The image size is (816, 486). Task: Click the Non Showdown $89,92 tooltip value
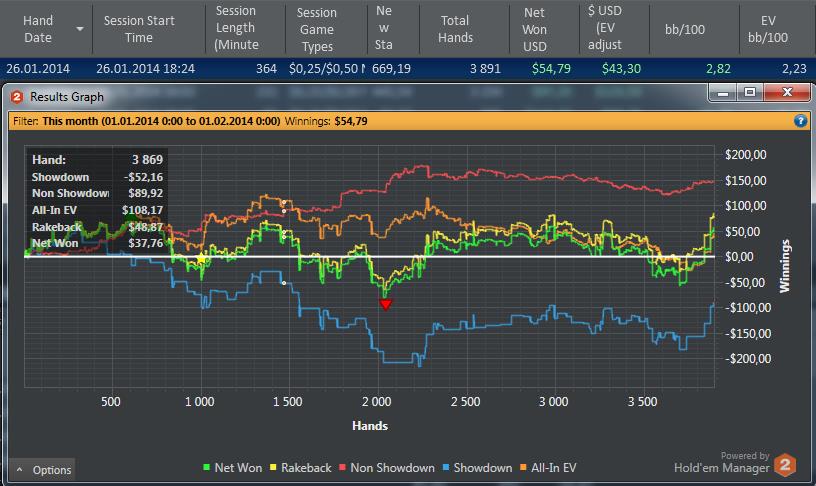pyautogui.click(x=146, y=193)
